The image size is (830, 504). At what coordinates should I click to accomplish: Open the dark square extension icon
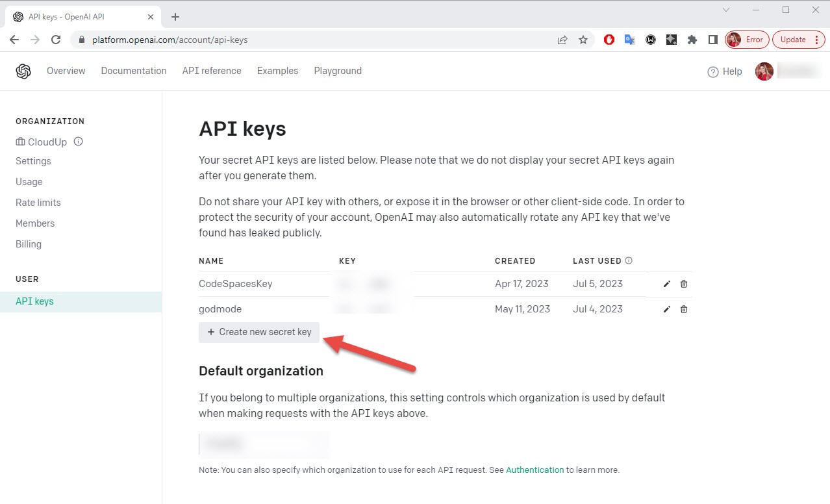point(672,40)
